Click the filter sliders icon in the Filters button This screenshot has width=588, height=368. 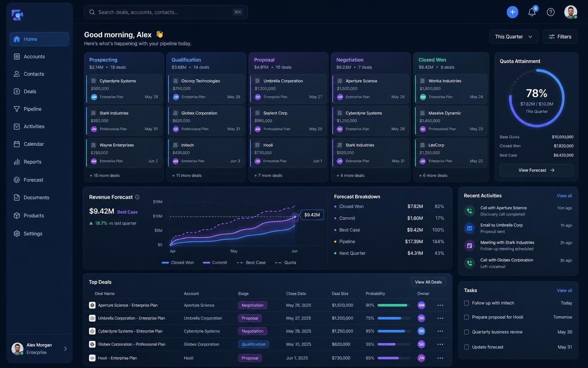pos(552,37)
